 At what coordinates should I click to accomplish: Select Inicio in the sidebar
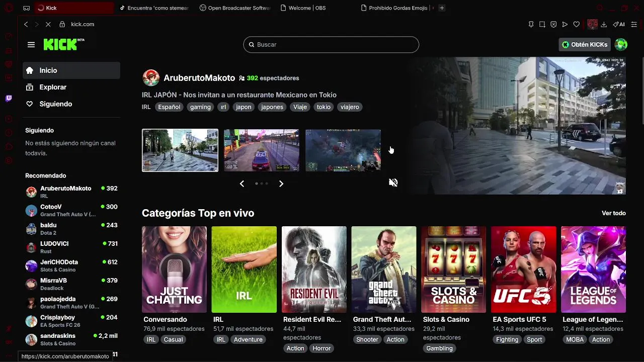71,70
